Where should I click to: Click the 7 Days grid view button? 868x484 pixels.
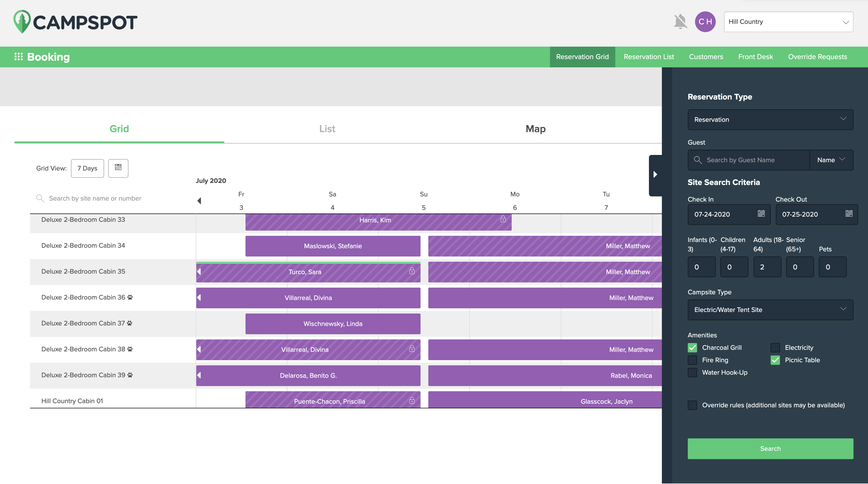87,168
